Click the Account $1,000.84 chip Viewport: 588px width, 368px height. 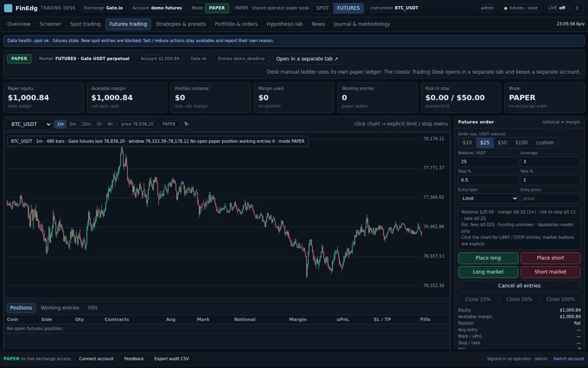pyautogui.click(x=160, y=59)
